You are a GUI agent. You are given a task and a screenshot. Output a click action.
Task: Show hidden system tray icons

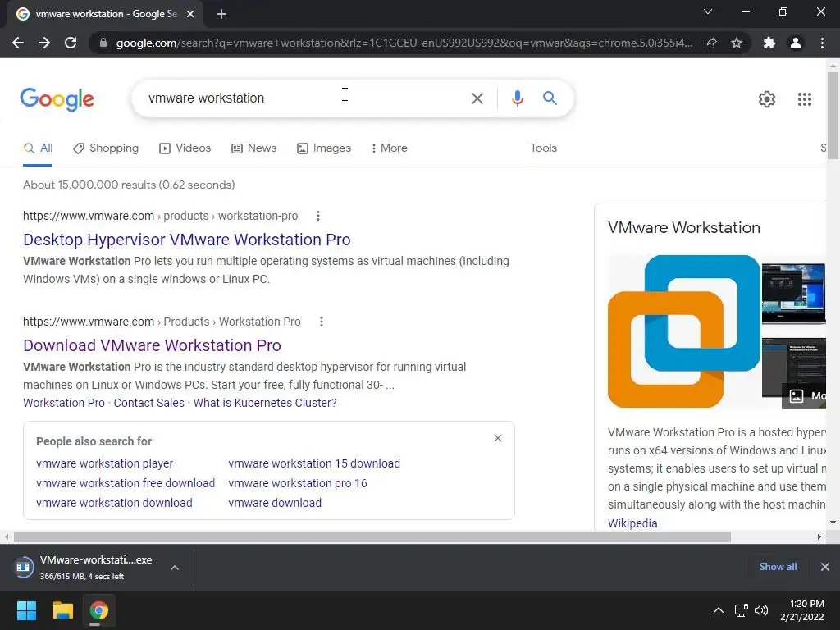coord(719,610)
